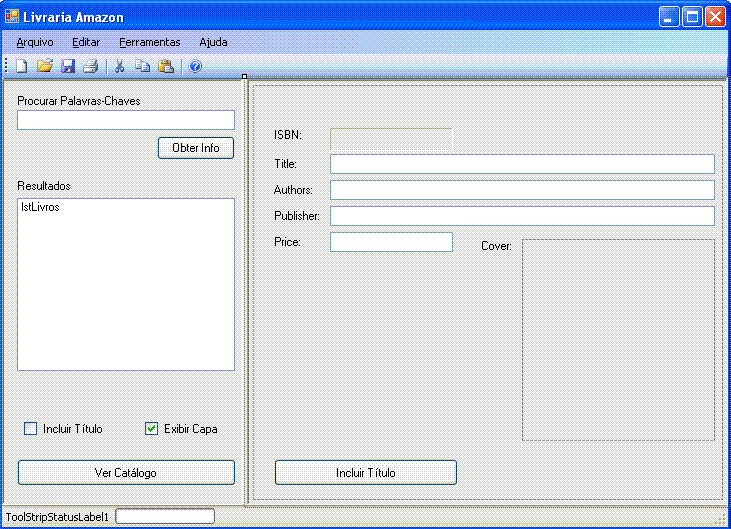
Task: Click the Resultados label
Action: point(44,186)
